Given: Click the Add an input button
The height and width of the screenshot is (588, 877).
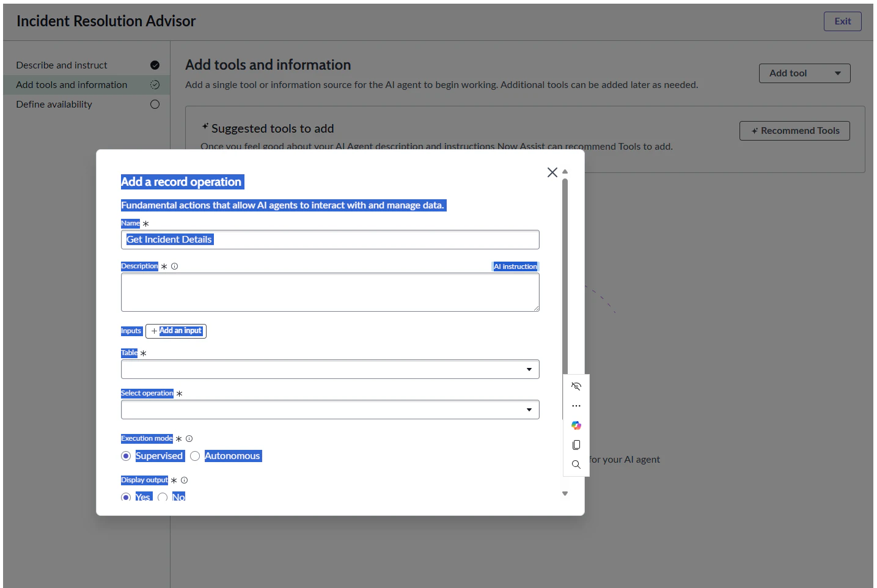Looking at the screenshot, I should [x=176, y=331].
